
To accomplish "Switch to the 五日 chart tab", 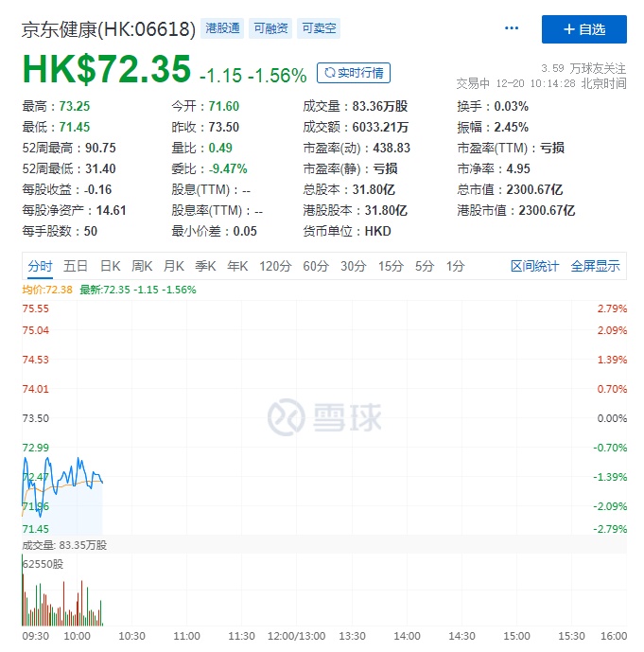I will point(76,267).
